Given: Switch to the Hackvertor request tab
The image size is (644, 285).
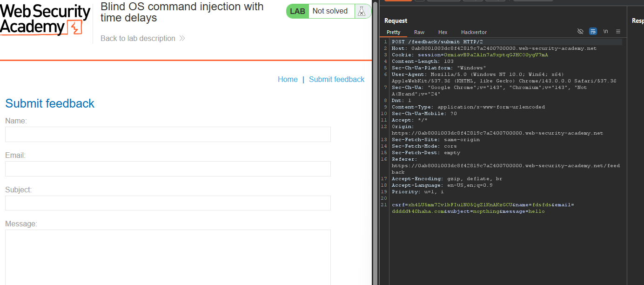Looking at the screenshot, I should (474, 32).
